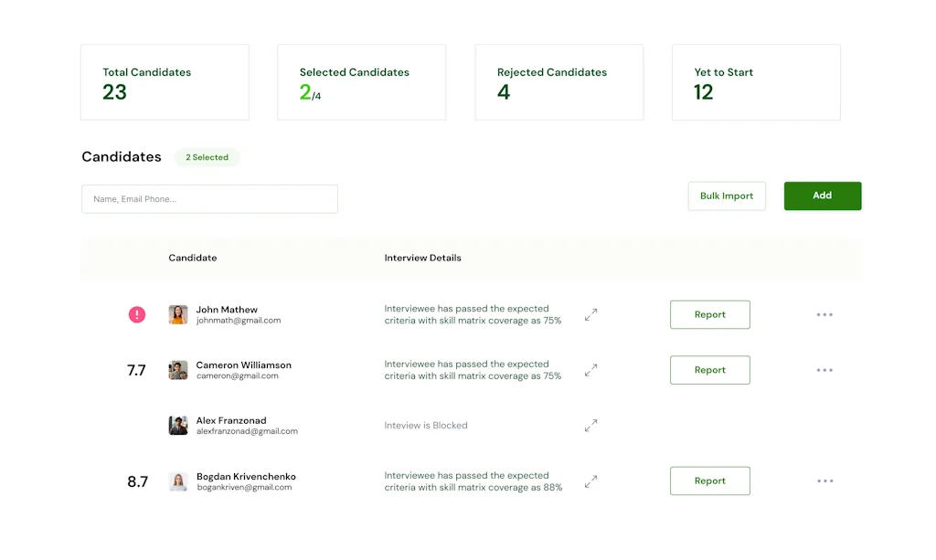
Task: Click Bogdan Krivenchenko's profile avatar
Action: pyautogui.click(x=178, y=481)
